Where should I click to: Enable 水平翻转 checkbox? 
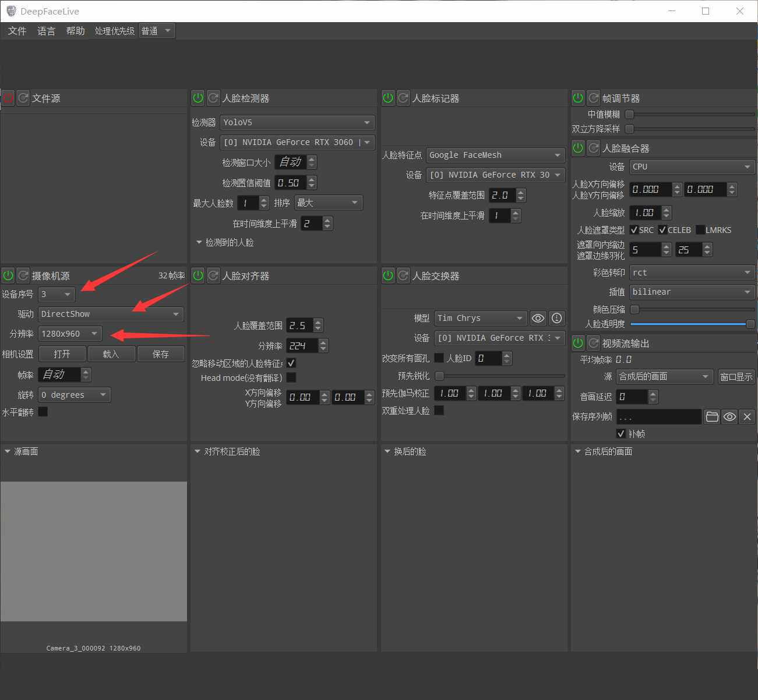click(43, 412)
